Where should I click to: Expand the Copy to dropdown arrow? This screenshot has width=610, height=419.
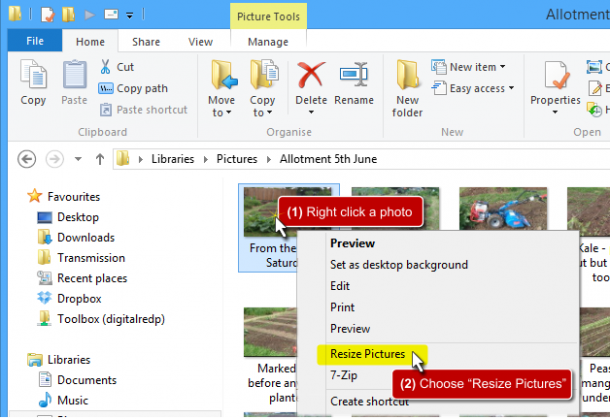pyautogui.click(x=270, y=112)
